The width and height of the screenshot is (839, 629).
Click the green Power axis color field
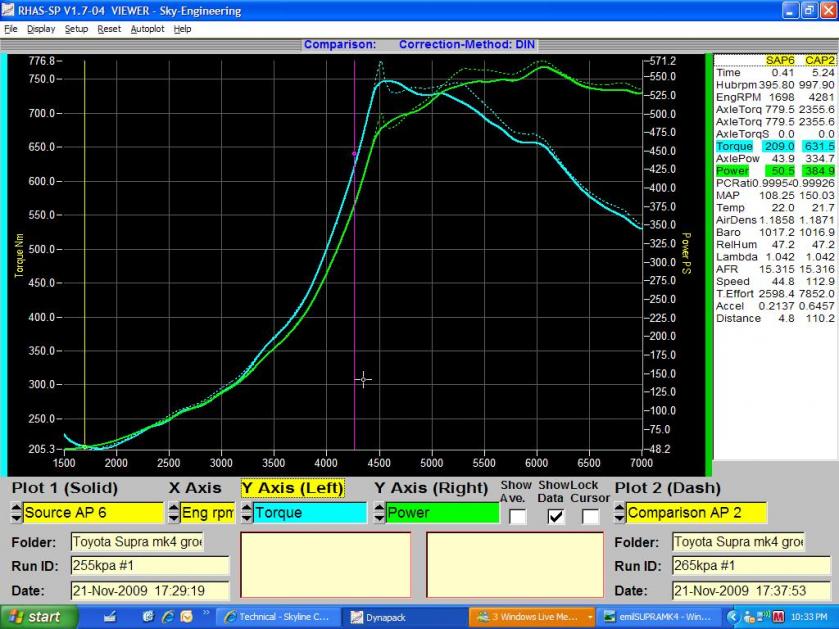point(442,513)
